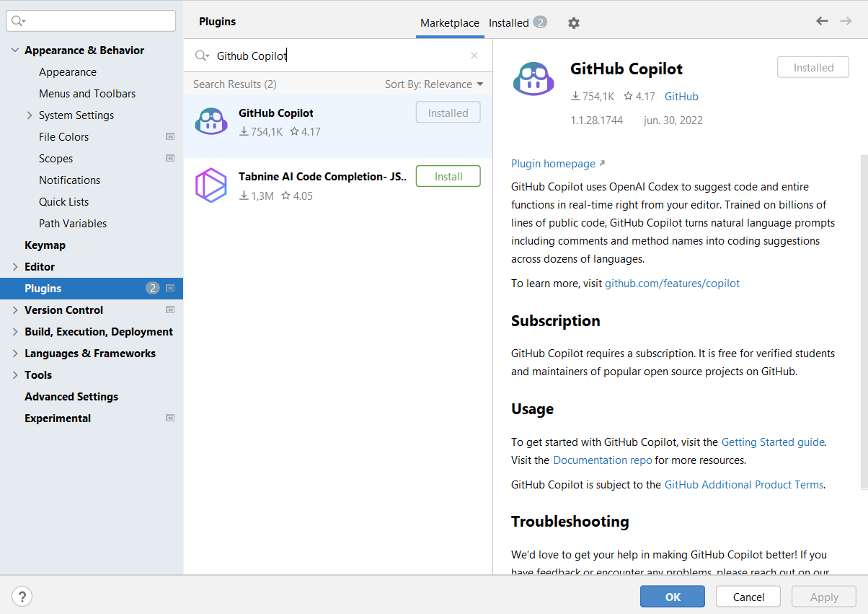The image size is (868, 614).
Task: Expand the Editor tree node
Action: [x=15, y=266]
